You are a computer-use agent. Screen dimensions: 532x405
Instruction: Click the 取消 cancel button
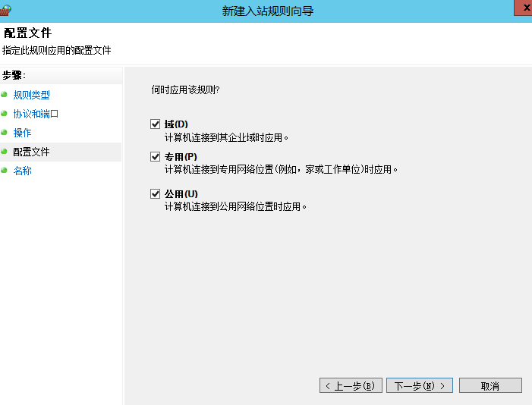[x=490, y=386]
